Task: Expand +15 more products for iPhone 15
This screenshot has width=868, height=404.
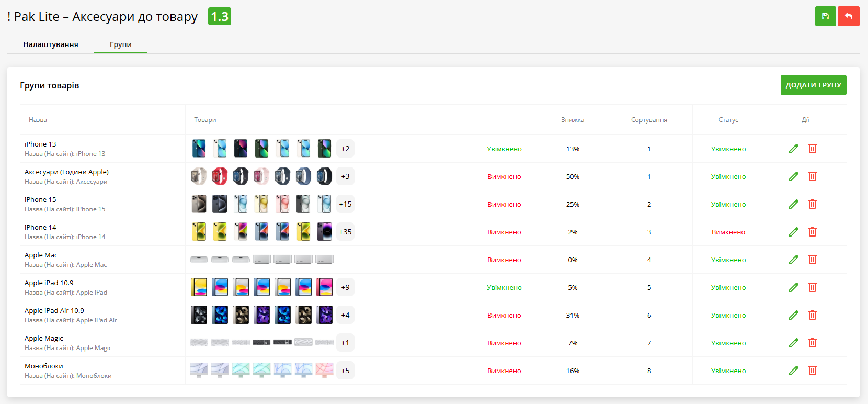Action: point(345,204)
